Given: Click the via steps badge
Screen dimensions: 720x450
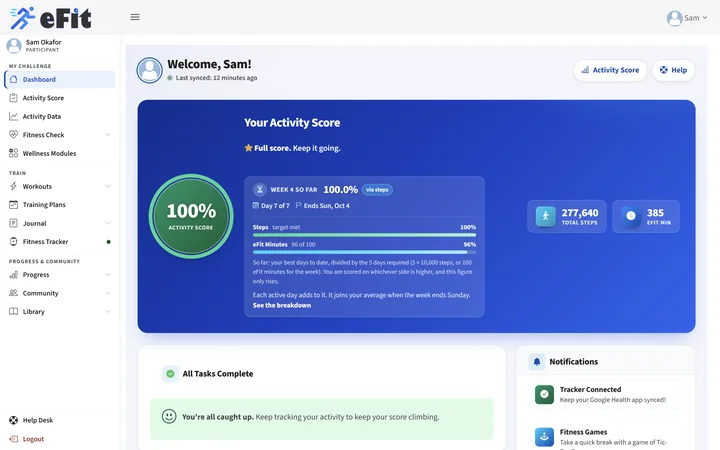Looking at the screenshot, I should coord(377,190).
